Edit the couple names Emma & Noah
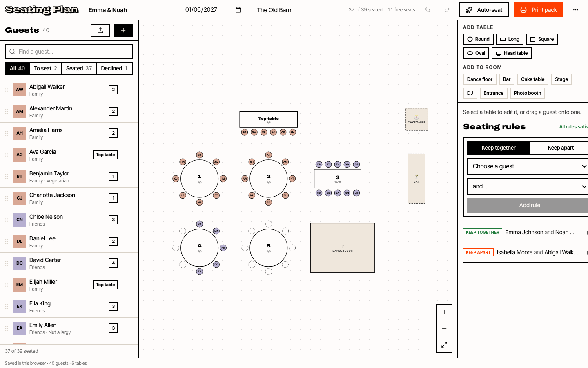This screenshot has height=368, width=588. click(108, 10)
